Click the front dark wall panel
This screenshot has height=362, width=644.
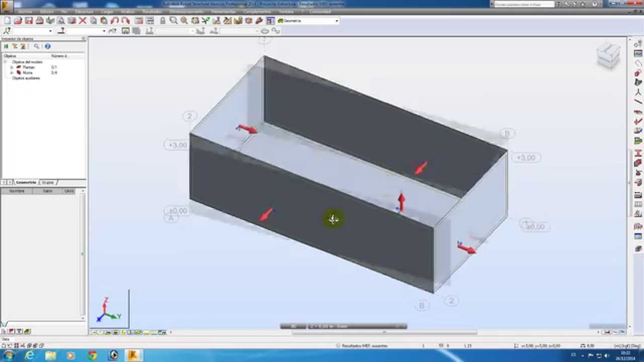(312, 214)
